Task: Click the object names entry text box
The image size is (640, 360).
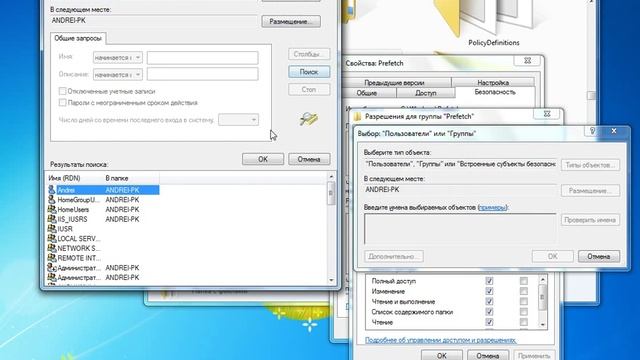Action: pos(460,229)
